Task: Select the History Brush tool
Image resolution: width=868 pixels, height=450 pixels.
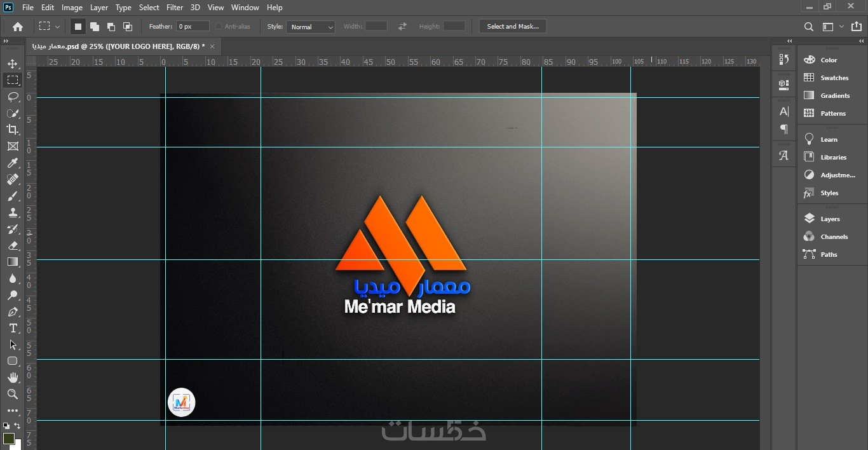Action: pyautogui.click(x=13, y=229)
